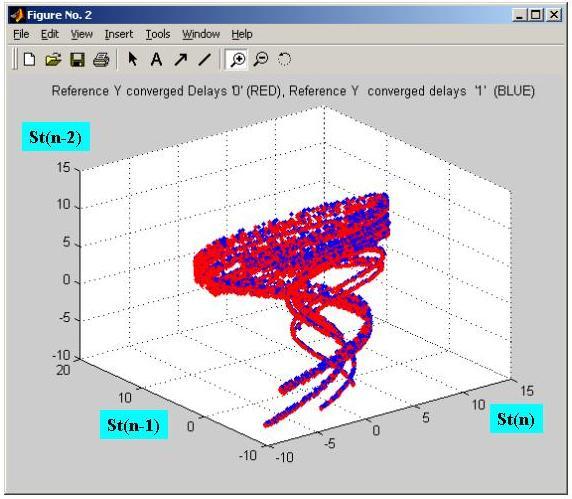The height and width of the screenshot is (499, 572).
Task: Toggle the Rotate 3D tool
Action: [284, 59]
